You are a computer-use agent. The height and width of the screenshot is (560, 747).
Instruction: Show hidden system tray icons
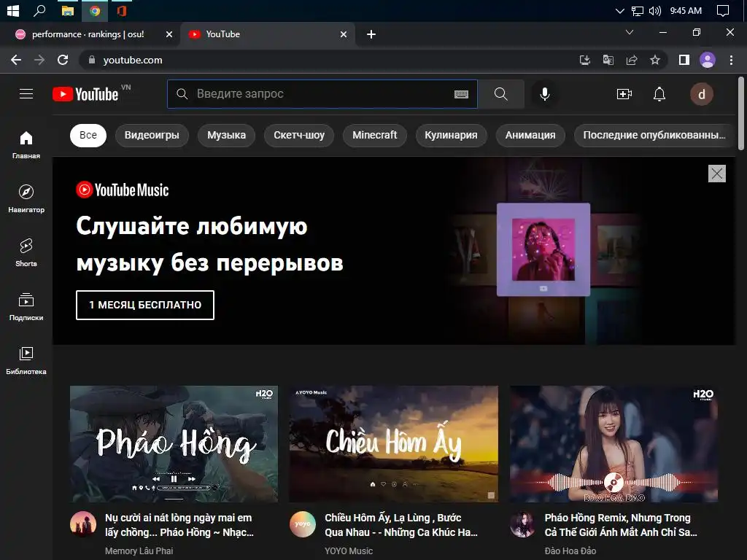pyautogui.click(x=619, y=10)
